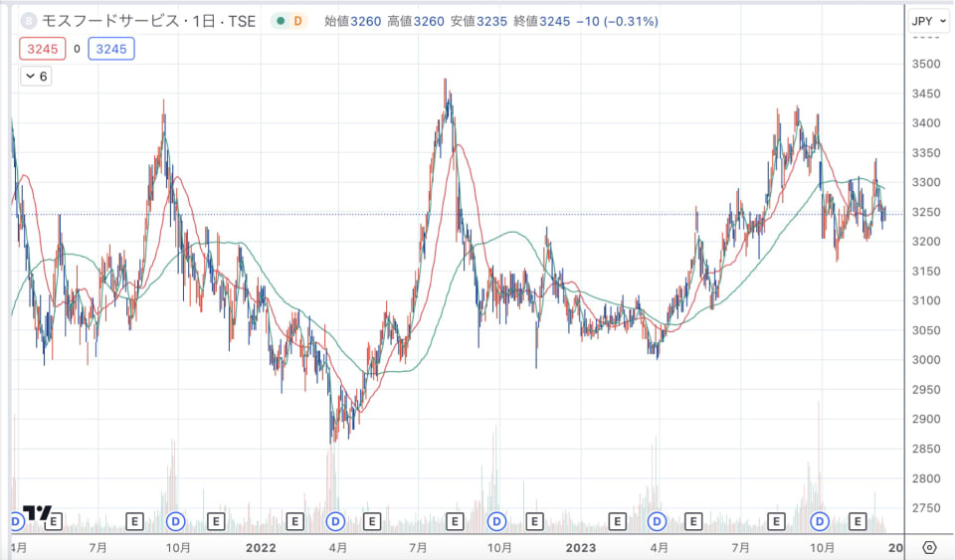Open earnings E marker for February 2022
This screenshot has height=560, width=955.
tap(294, 521)
